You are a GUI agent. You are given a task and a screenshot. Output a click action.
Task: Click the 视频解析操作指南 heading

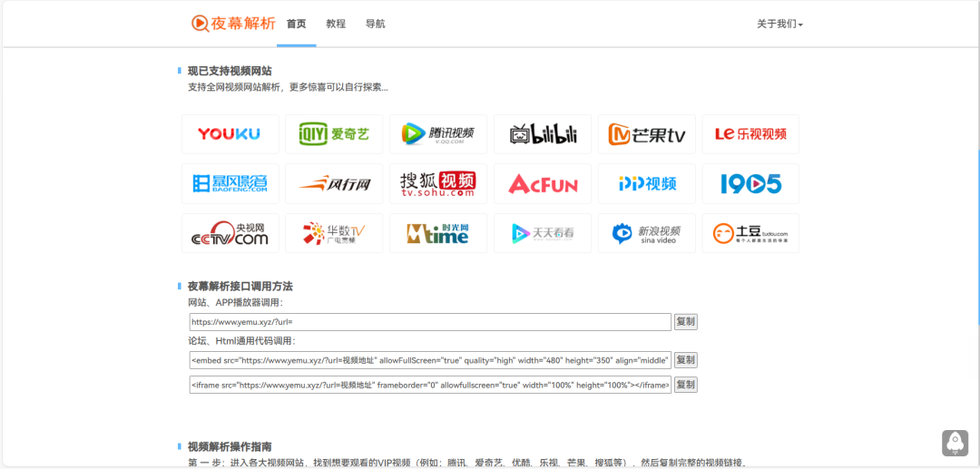(230, 446)
